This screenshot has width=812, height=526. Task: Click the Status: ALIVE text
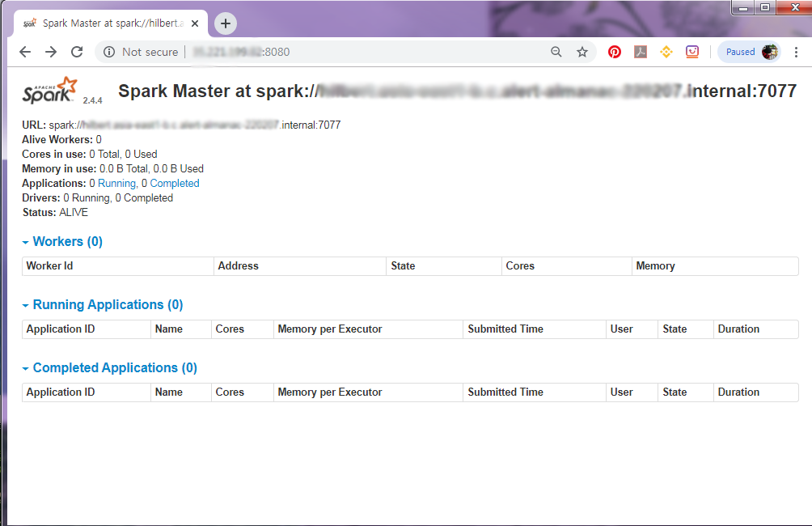55,213
